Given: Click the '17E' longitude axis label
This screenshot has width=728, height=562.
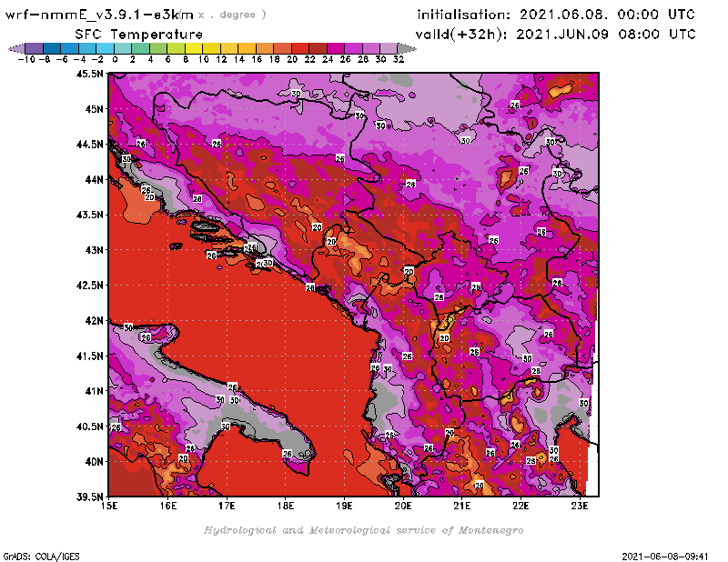Looking at the screenshot, I should [x=227, y=506].
